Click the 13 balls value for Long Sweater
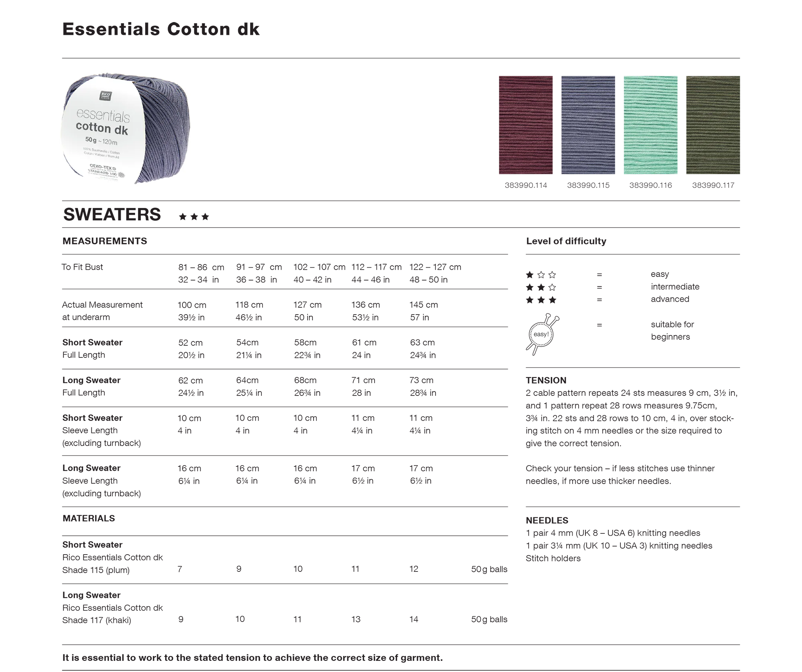 click(x=356, y=619)
